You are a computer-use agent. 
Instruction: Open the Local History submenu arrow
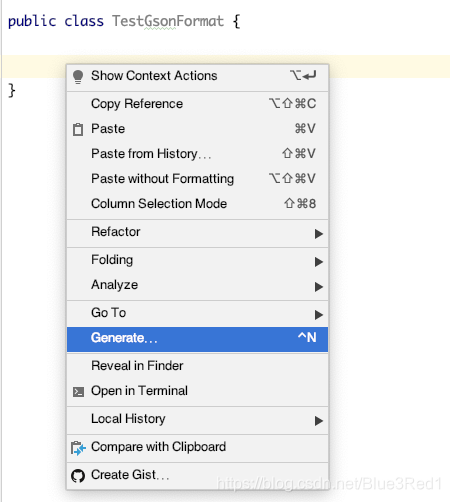[x=319, y=421]
